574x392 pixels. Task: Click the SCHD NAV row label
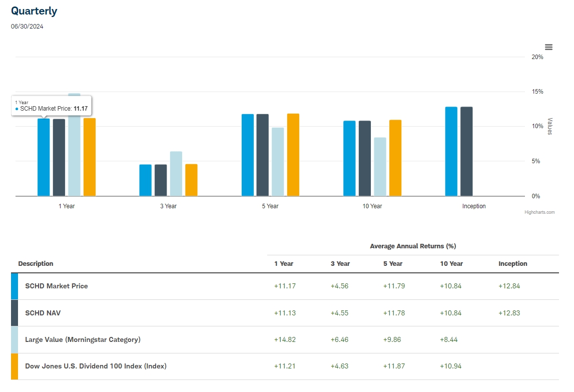click(x=43, y=313)
